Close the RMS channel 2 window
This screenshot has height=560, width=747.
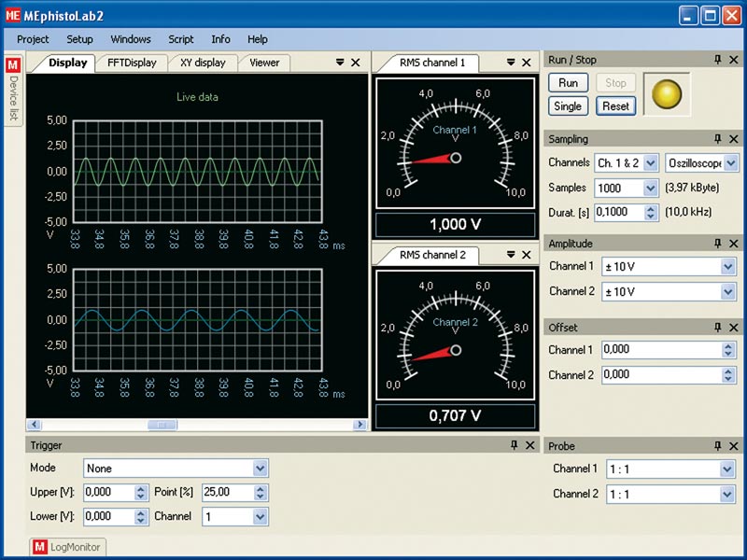(x=527, y=255)
